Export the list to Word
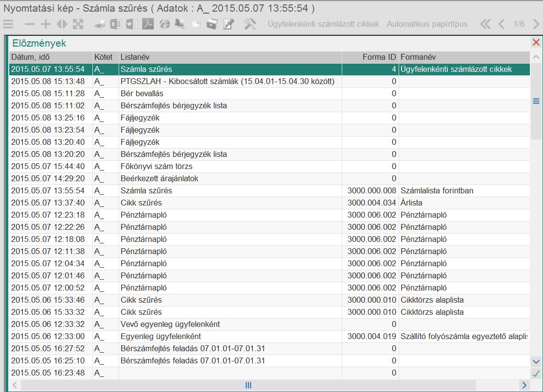Image resolution: width=543 pixels, height=392 pixels. 132,24
